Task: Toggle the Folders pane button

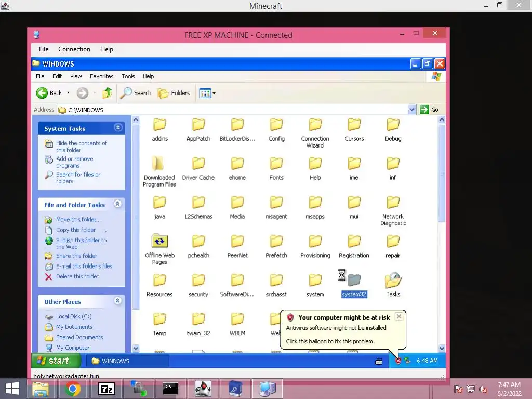Action: 174,93
